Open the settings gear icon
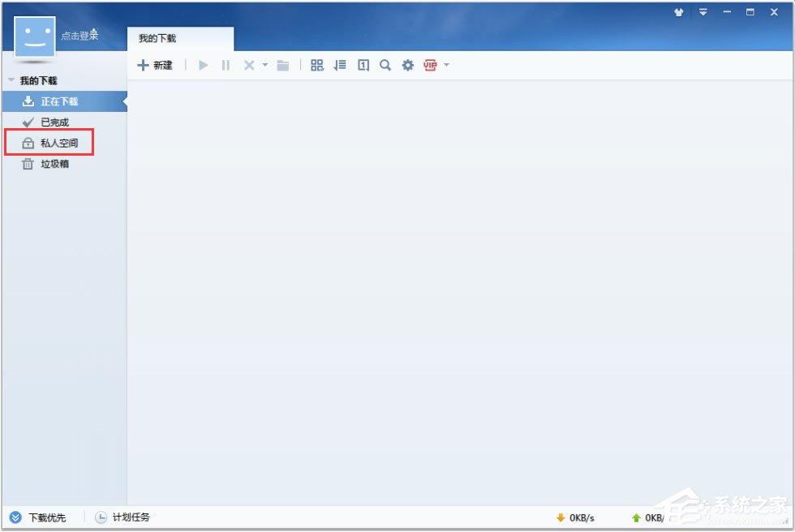This screenshot has width=795, height=532. pyautogui.click(x=407, y=66)
